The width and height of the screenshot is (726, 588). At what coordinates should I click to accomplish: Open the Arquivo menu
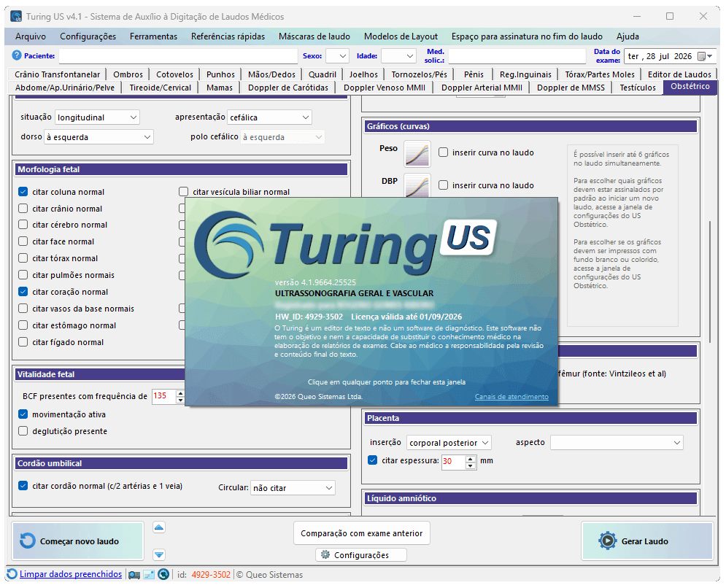[x=31, y=36]
